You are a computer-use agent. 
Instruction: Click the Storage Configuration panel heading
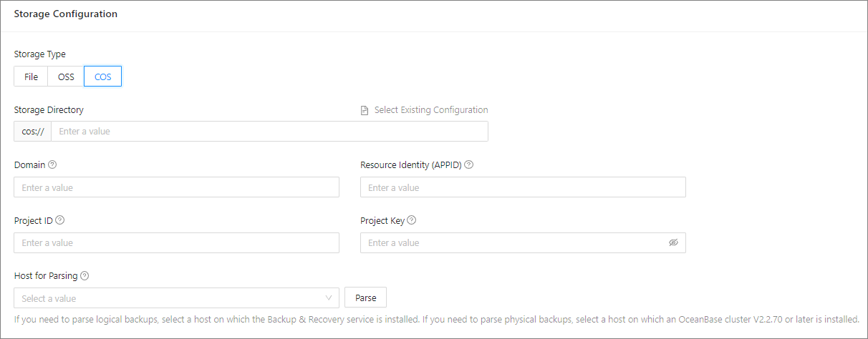click(x=66, y=14)
